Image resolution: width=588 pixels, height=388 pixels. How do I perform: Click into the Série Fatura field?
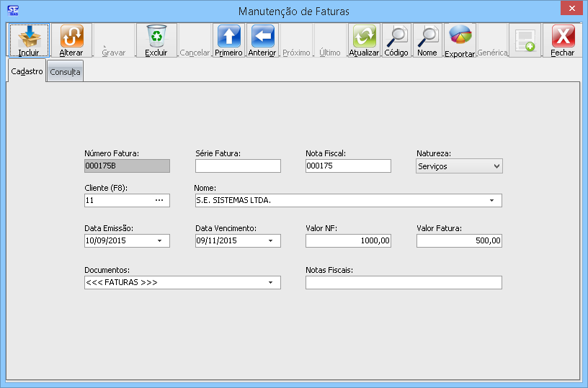pyautogui.click(x=237, y=166)
